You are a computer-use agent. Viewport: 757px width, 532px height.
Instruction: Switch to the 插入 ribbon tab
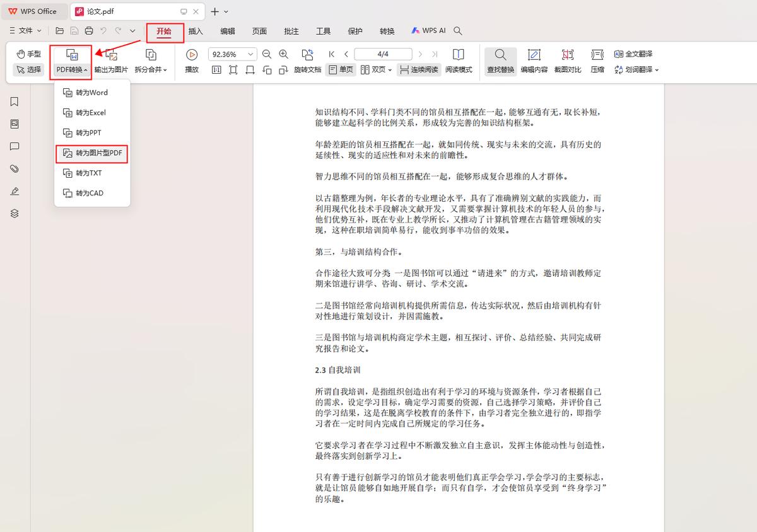pyautogui.click(x=197, y=30)
